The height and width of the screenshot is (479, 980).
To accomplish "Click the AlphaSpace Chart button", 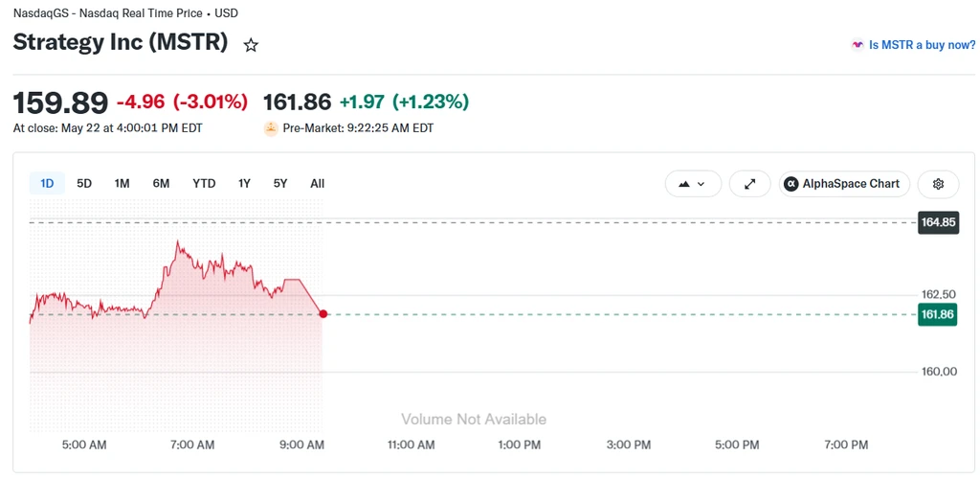I will click(x=844, y=184).
